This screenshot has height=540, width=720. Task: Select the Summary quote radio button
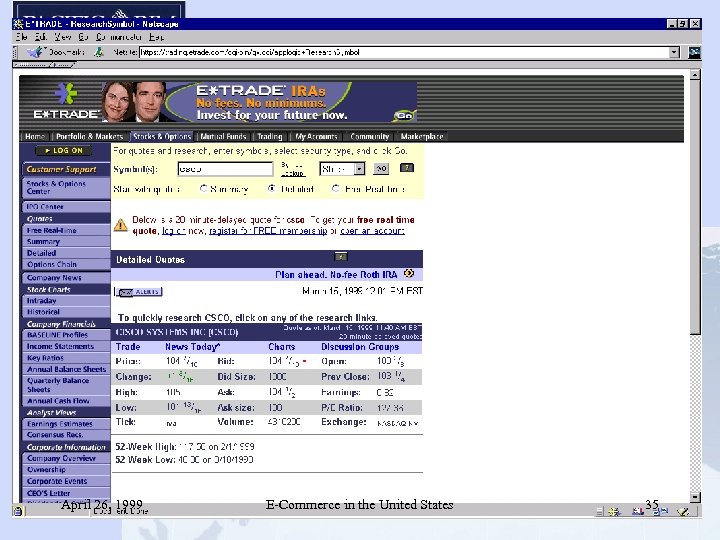pyautogui.click(x=203, y=188)
